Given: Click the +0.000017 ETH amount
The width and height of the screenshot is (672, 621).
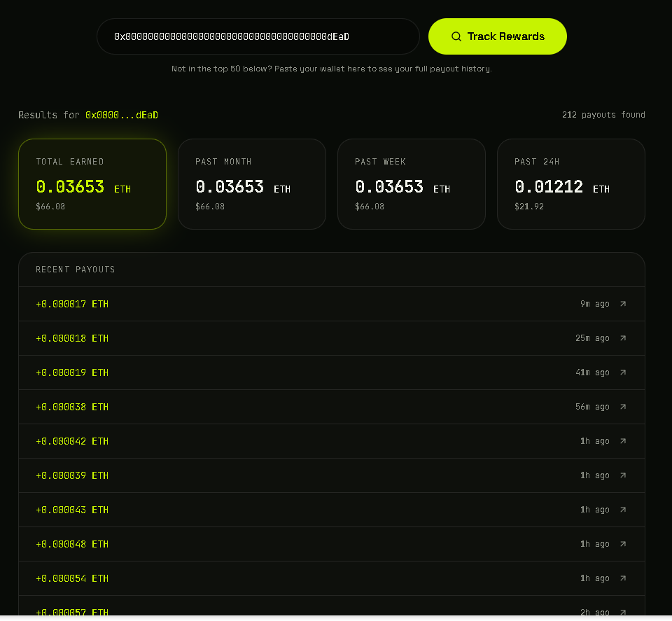Looking at the screenshot, I should [72, 304].
